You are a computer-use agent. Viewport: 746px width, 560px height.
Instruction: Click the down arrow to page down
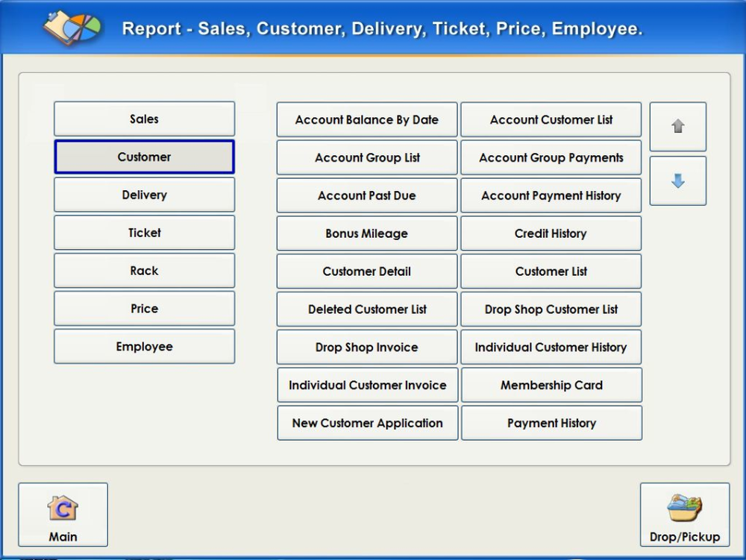click(677, 180)
